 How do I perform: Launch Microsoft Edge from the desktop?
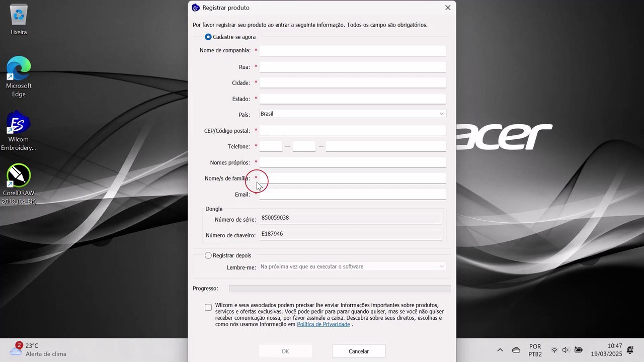pyautogui.click(x=19, y=76)
